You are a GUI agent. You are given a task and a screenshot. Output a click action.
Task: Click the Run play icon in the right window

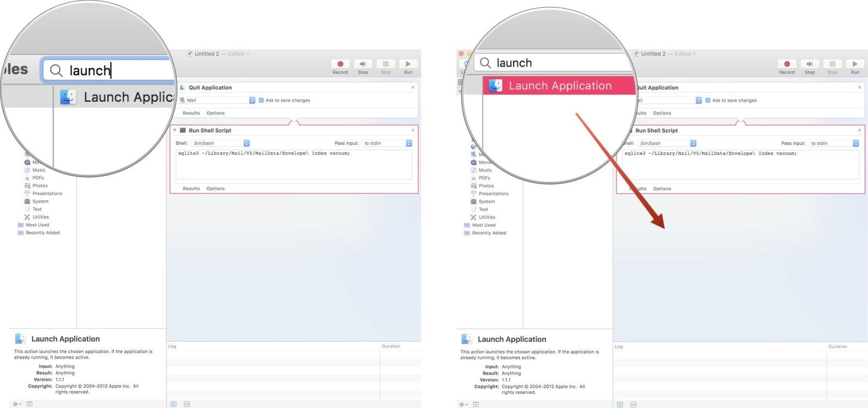coord(854,64)
